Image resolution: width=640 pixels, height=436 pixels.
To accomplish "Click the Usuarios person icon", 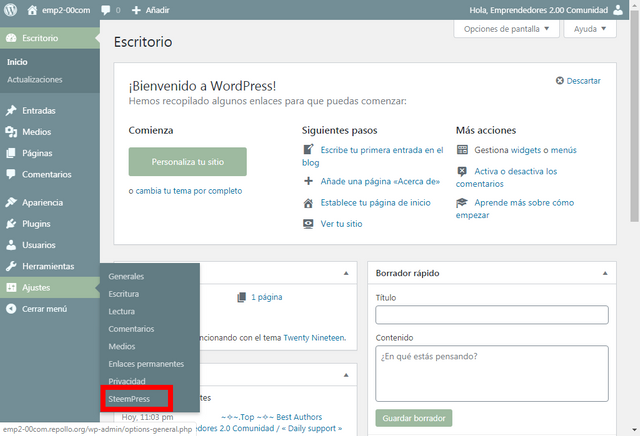I will (x=11, y=245).
